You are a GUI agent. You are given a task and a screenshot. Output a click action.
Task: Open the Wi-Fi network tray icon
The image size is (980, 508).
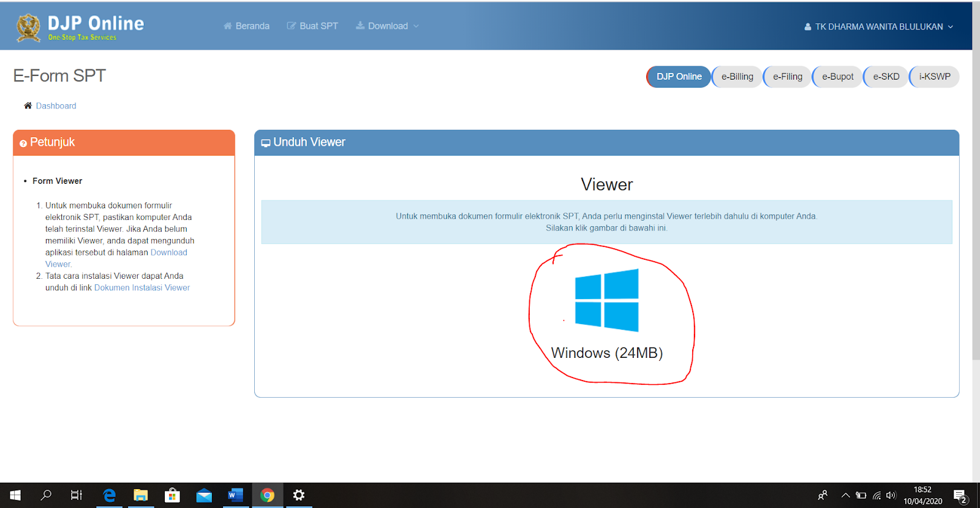pos(876,495)
